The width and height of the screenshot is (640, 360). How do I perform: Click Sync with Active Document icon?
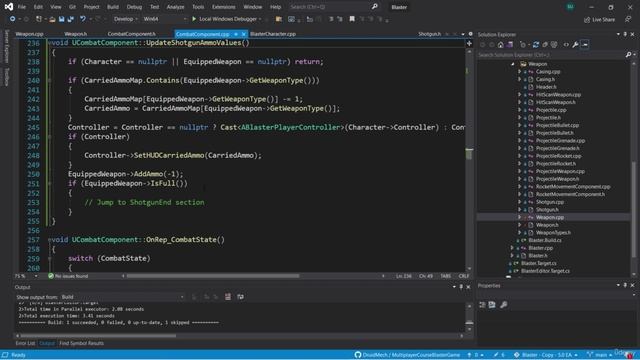click(x=536, y=44)
